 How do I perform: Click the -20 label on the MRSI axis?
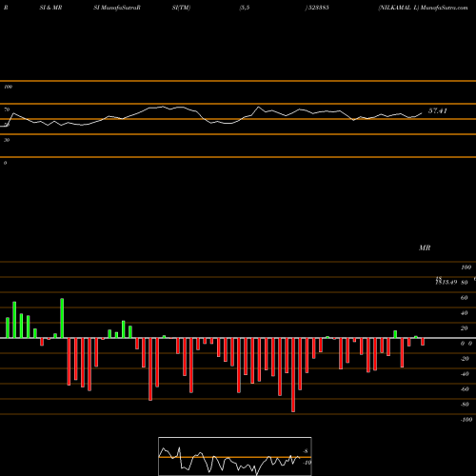pos(465,359)
